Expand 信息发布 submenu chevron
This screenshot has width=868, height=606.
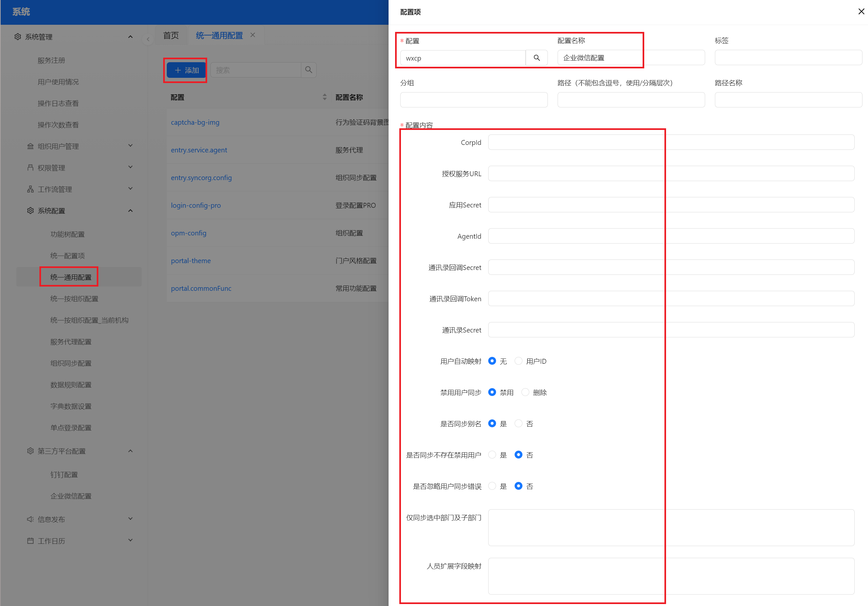130,519
